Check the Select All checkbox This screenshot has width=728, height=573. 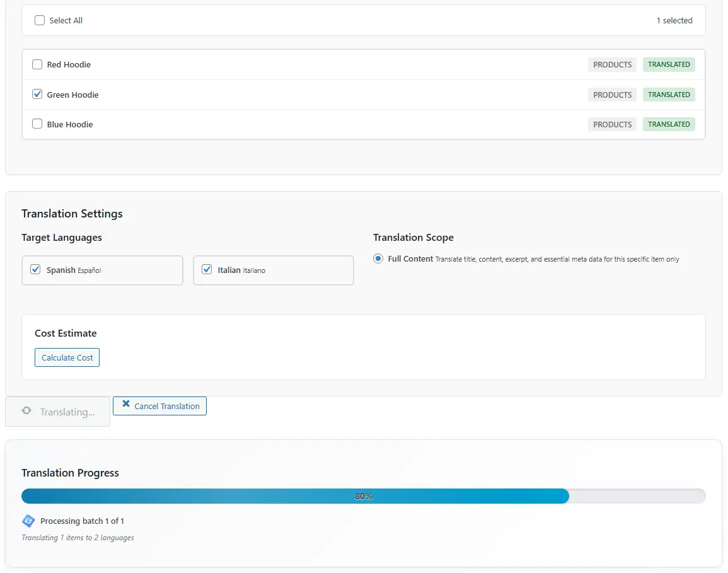(x=40, y=20)
